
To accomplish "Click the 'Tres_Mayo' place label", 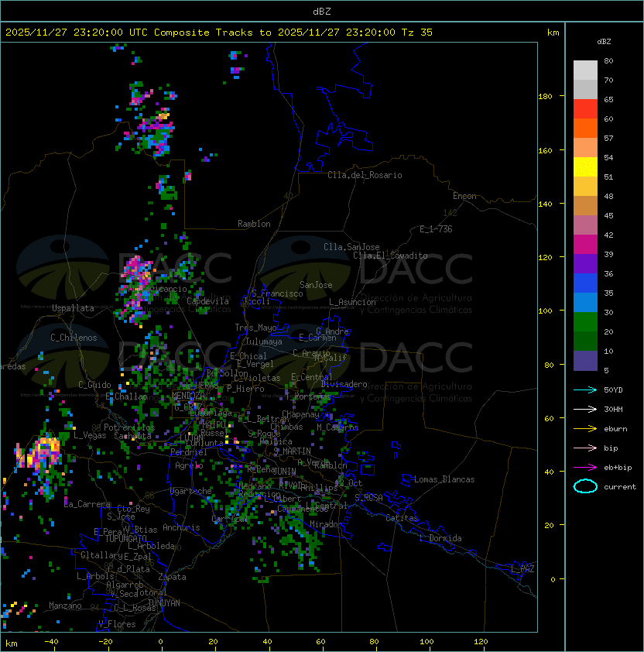I will (x=255, y=328).
